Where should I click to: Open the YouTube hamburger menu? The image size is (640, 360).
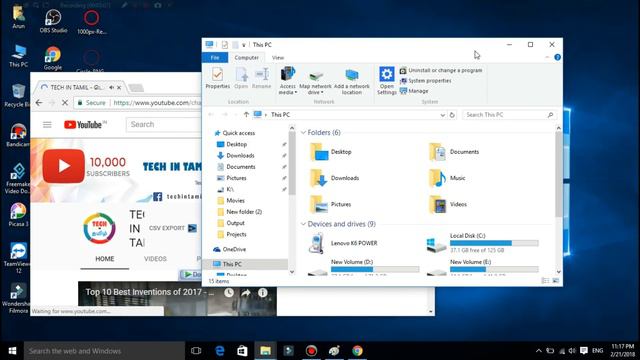pyautogui.click(x=47, y=125)
